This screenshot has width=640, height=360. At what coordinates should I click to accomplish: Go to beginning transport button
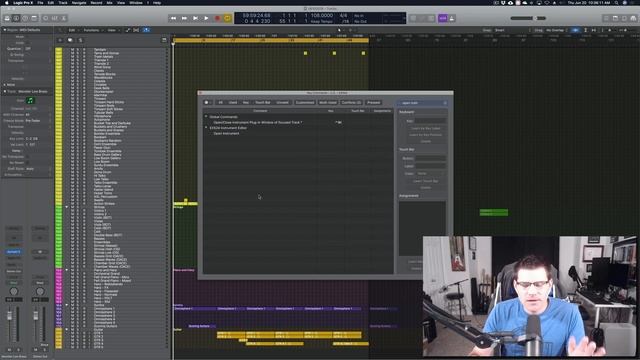196,18
